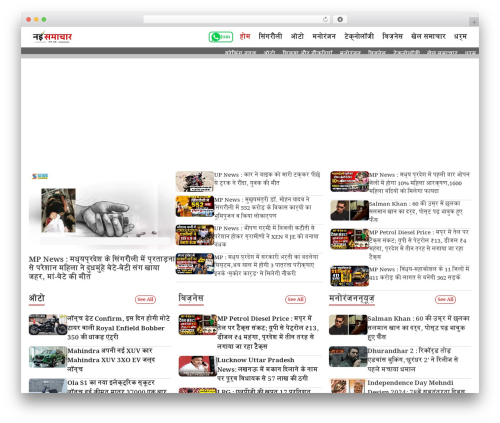This screenshot has height=423, width=500.
Task: Open Lucknow Uttar Pradesh News fraud article
Action: point(267,369)
